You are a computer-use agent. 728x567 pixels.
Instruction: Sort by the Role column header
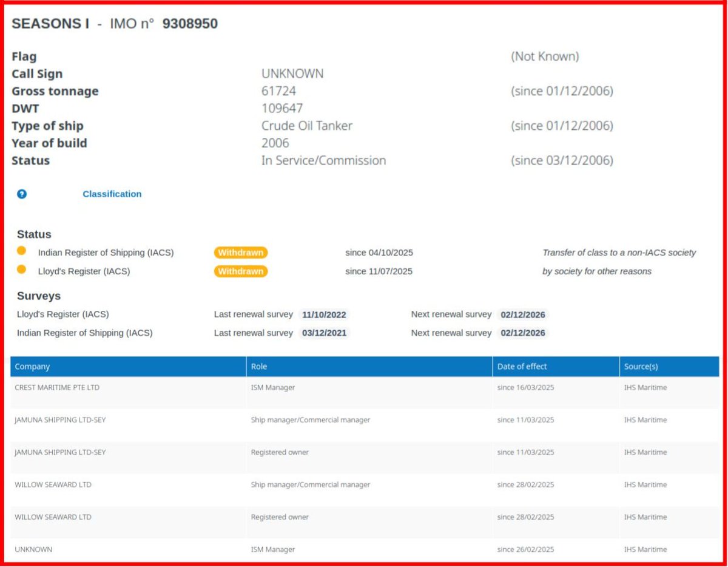coord(369,367)
